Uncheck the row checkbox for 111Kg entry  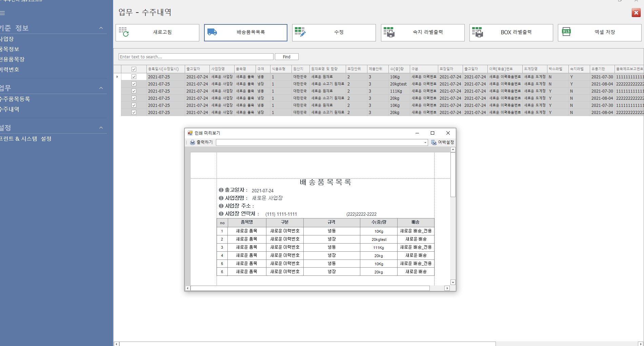click(x=134, y=91)
